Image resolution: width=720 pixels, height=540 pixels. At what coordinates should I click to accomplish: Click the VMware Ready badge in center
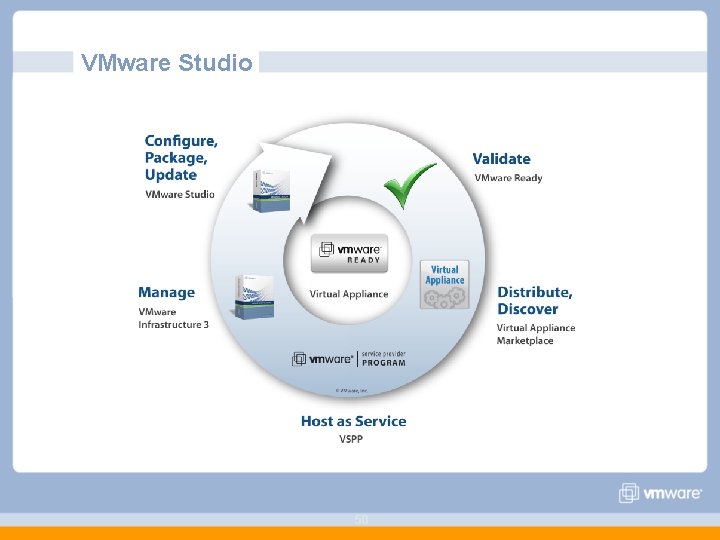coord(349,253)
